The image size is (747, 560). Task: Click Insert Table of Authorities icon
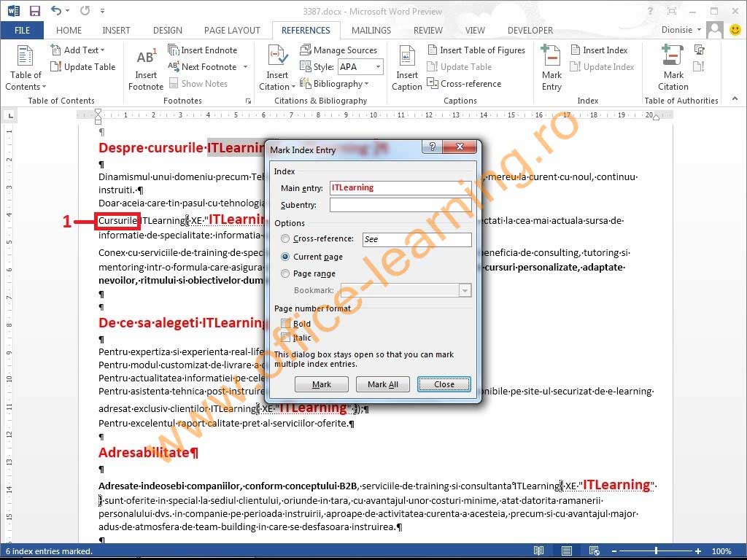pyautogui.click(x=700, y=50)
